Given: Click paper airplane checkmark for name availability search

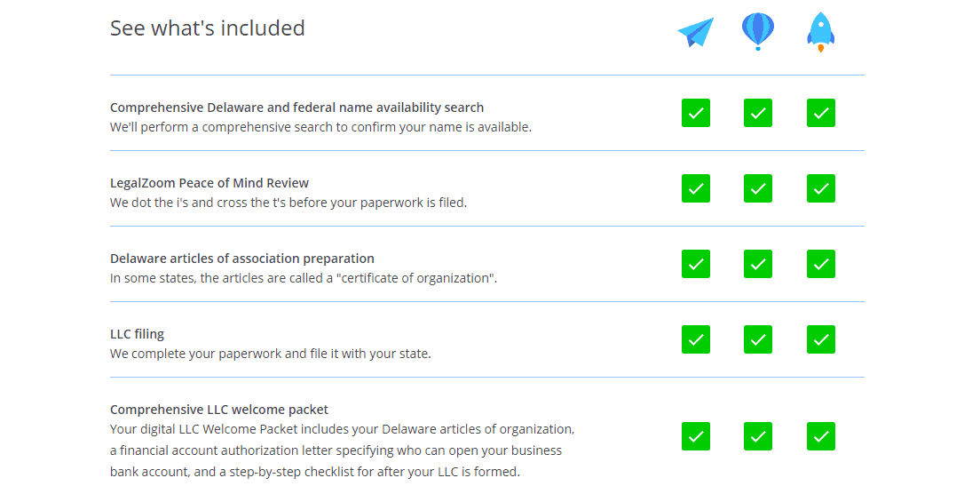Looking at the screenshot, I should click(x=696, y=113).
